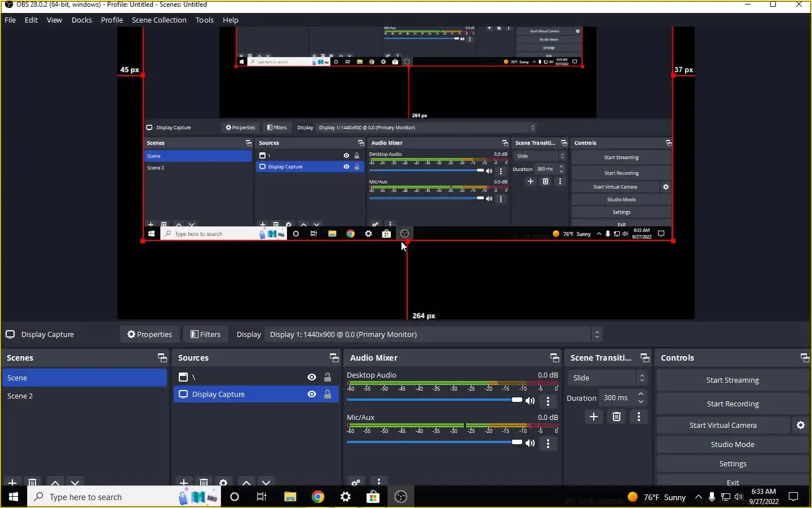
Task: Pop out the Audio Mixer dock
Action: click(555, 358)
